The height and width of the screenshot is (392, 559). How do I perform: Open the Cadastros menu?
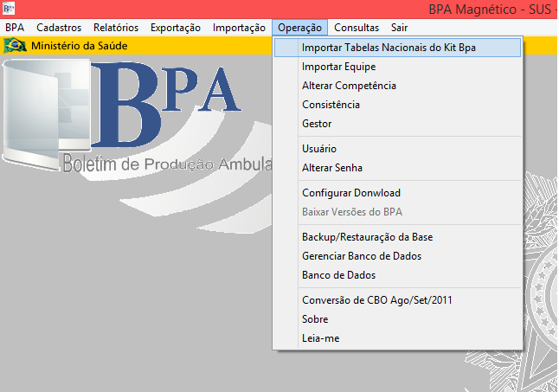(59, 28)
